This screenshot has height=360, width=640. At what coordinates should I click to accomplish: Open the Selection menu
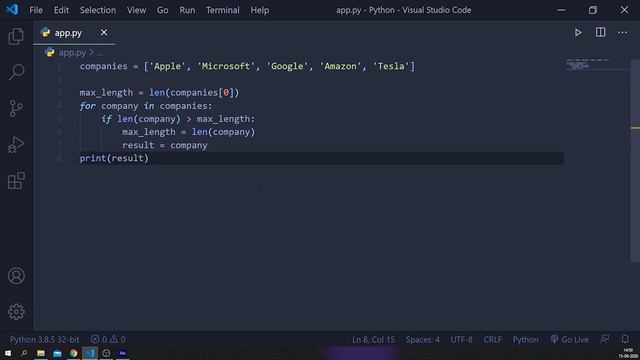(98, 10)
